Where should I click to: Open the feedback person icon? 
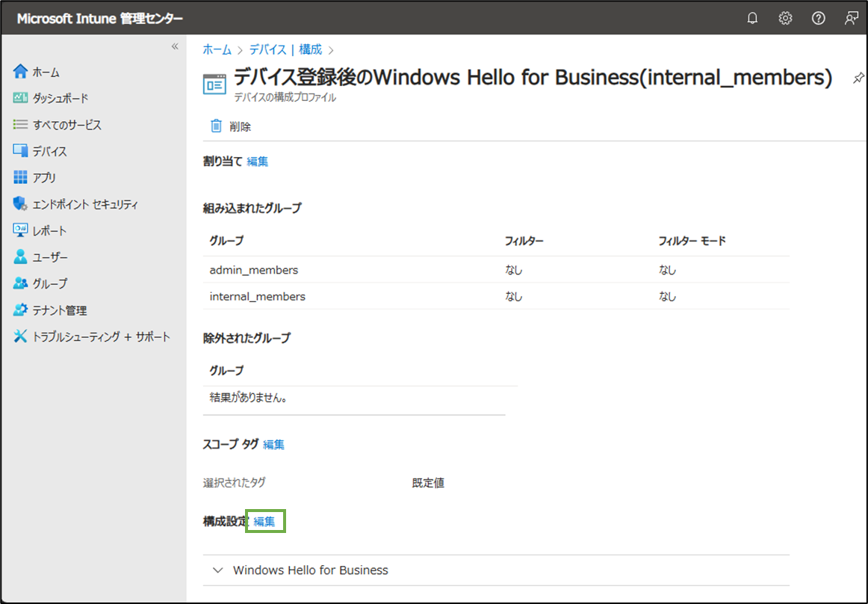[x=851, y=18]
